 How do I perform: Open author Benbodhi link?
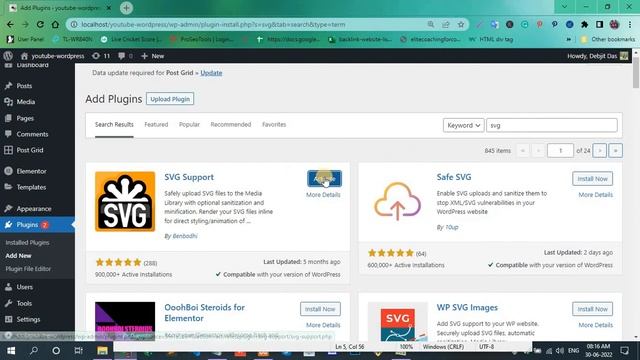tap(185, 236)
